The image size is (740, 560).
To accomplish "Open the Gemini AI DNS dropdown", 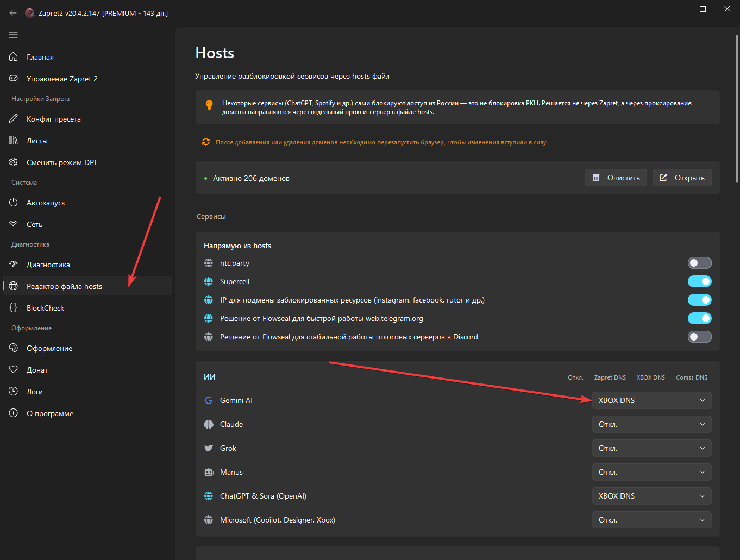I will [x=652, y=400].
